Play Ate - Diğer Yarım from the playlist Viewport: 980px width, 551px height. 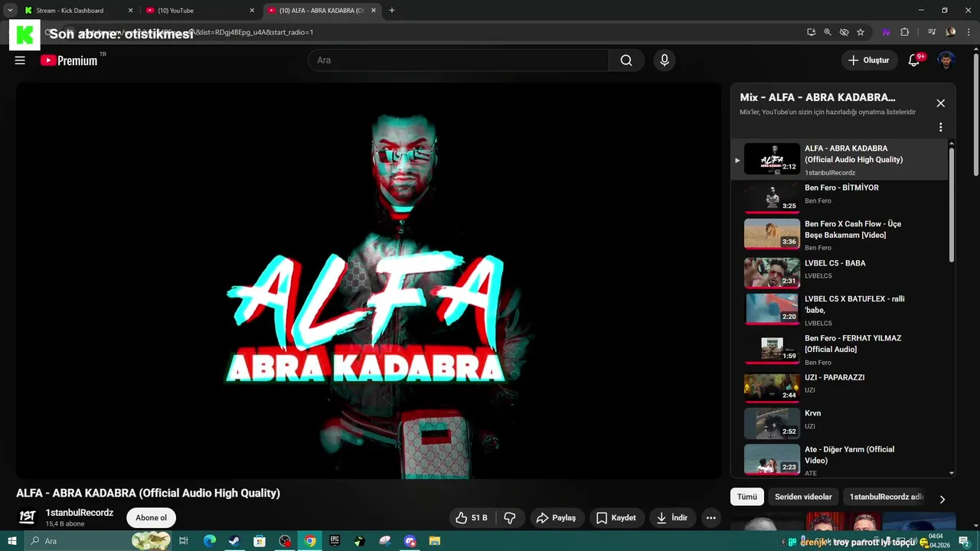pyautogui.click(x=840, y=460)
